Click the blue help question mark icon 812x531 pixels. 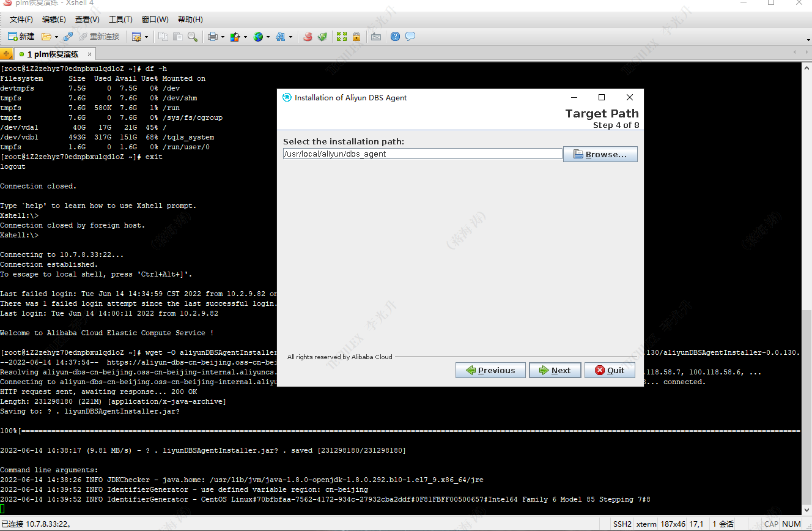tap(395, 37)
